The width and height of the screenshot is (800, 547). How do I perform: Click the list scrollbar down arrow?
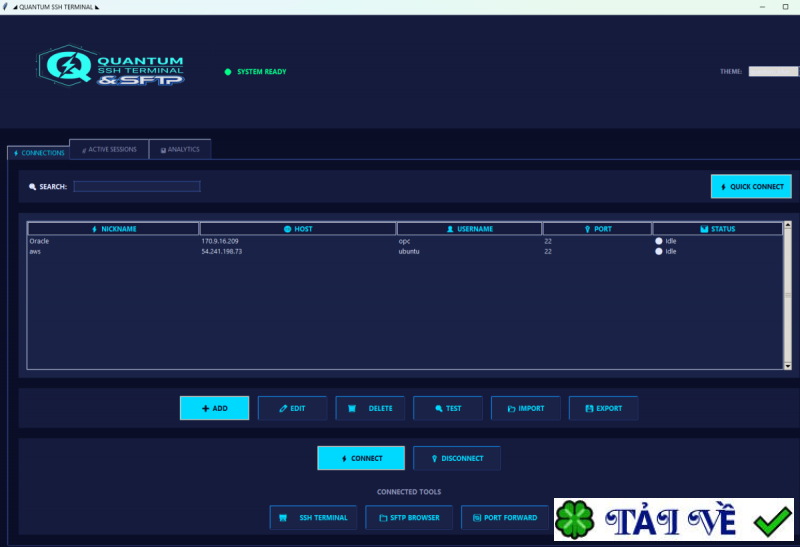pyautogui.click(x=788, y=366)
